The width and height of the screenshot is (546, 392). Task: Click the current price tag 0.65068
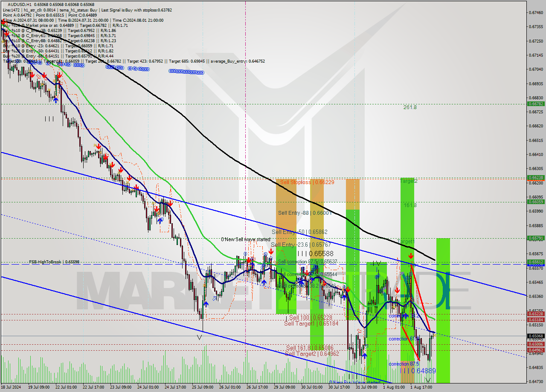pyautogui.click(x=536, y=336)
